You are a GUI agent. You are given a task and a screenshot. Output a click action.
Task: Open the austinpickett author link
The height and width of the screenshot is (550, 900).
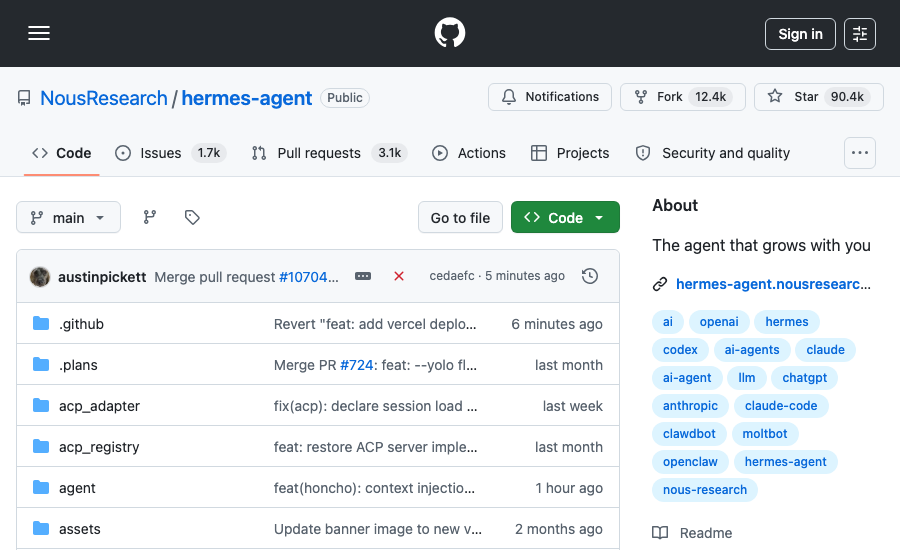[x=102, y=277]
